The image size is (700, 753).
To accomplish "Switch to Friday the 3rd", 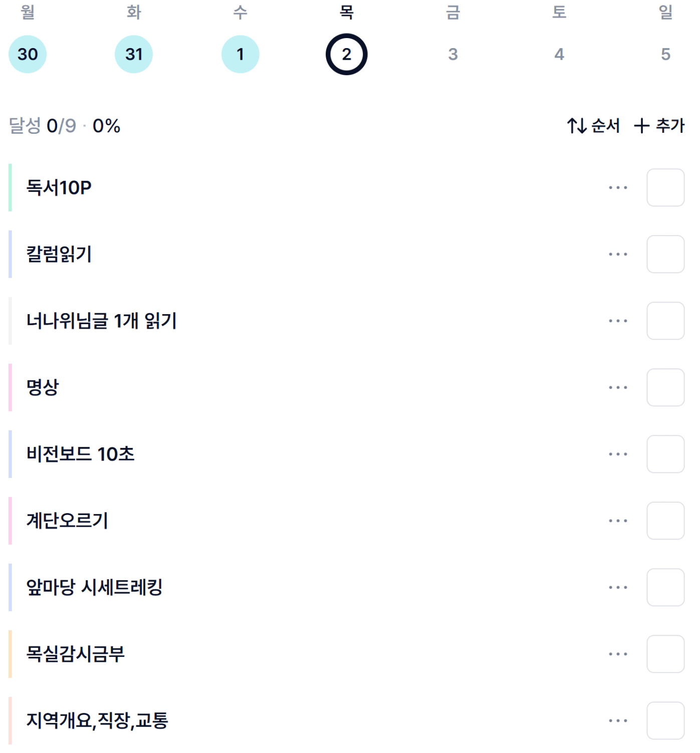I will (x=452, y=54).
